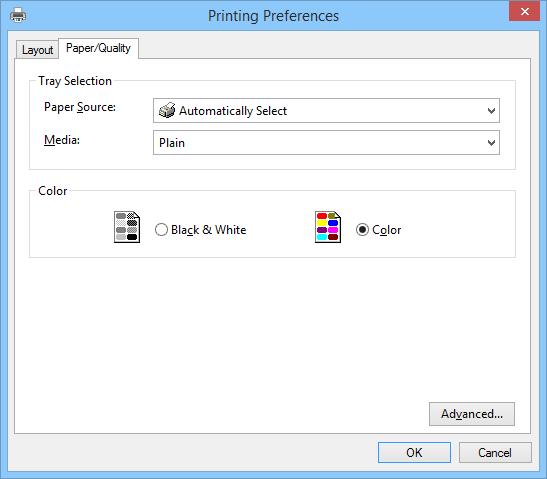Click the Plain media combo box text
547x479 pixels.
172,143
